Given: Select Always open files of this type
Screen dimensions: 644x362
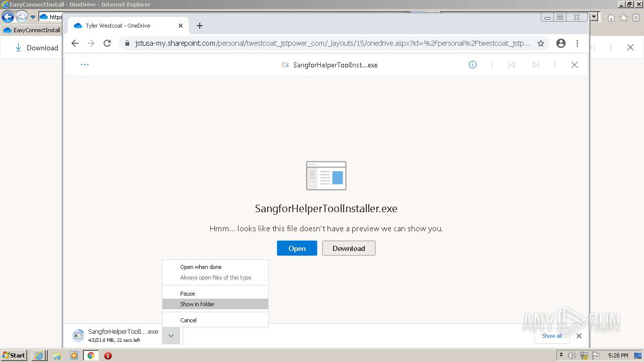Looking at the screenshot, I should (x=215, y=278).
